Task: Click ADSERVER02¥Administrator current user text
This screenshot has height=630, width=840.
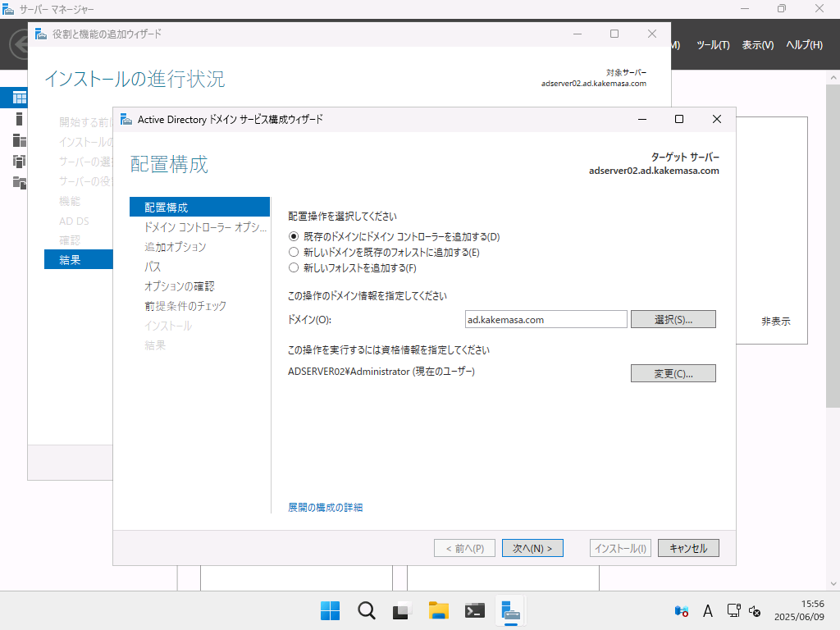Action: point(381,372)
